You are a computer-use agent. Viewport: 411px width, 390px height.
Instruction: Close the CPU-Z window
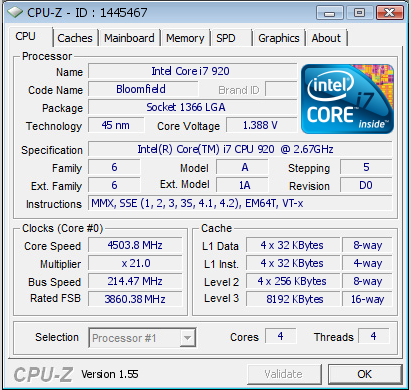pyautogui.click(x=390, y=13)
